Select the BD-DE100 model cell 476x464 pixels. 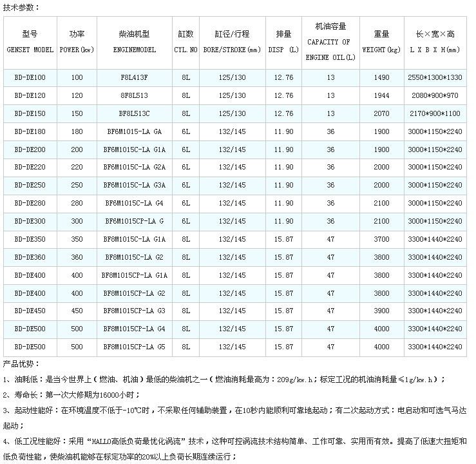click(x=30, y=77)
